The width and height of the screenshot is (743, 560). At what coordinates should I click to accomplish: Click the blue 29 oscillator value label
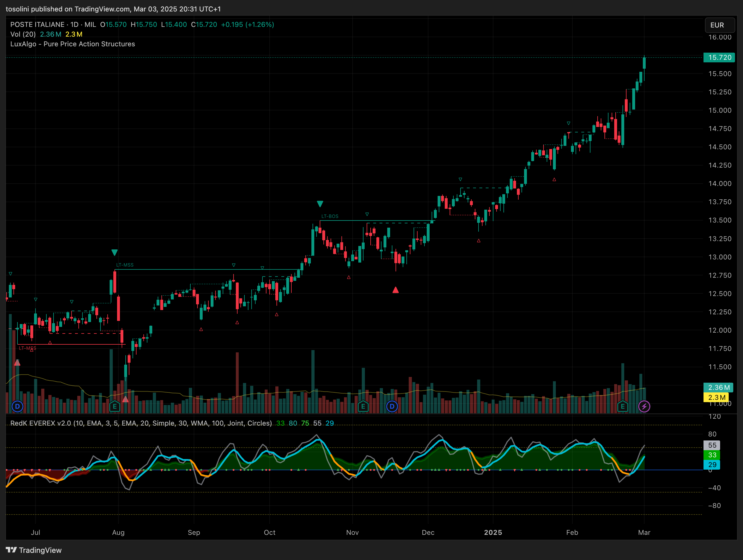712,465
